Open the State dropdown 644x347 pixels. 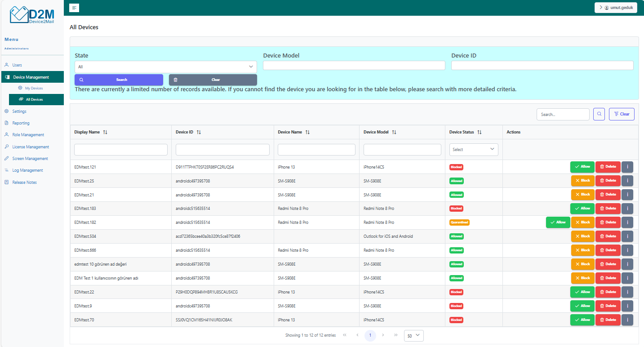[165, 67]
